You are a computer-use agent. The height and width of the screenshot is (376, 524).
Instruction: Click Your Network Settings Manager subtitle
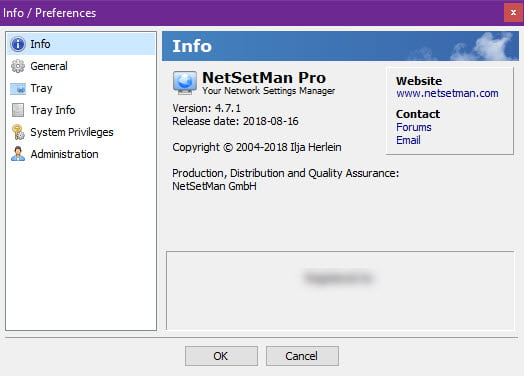pyautogui.click(x=268, y=91)
